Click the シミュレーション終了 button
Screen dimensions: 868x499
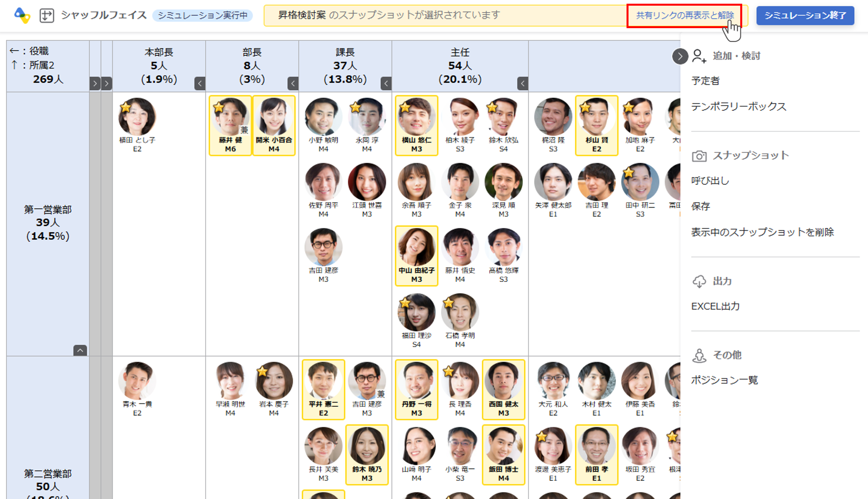click(x=805, y=15)
